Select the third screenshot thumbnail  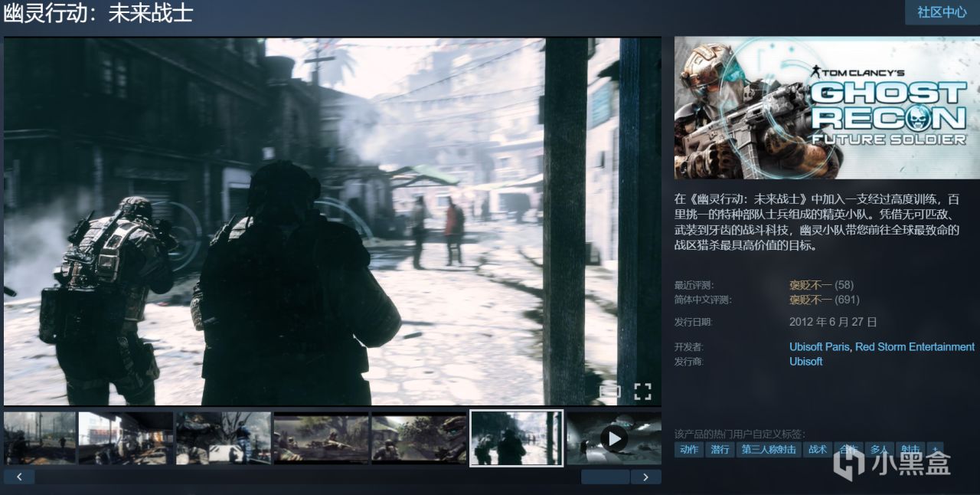(x=224, y=438)
